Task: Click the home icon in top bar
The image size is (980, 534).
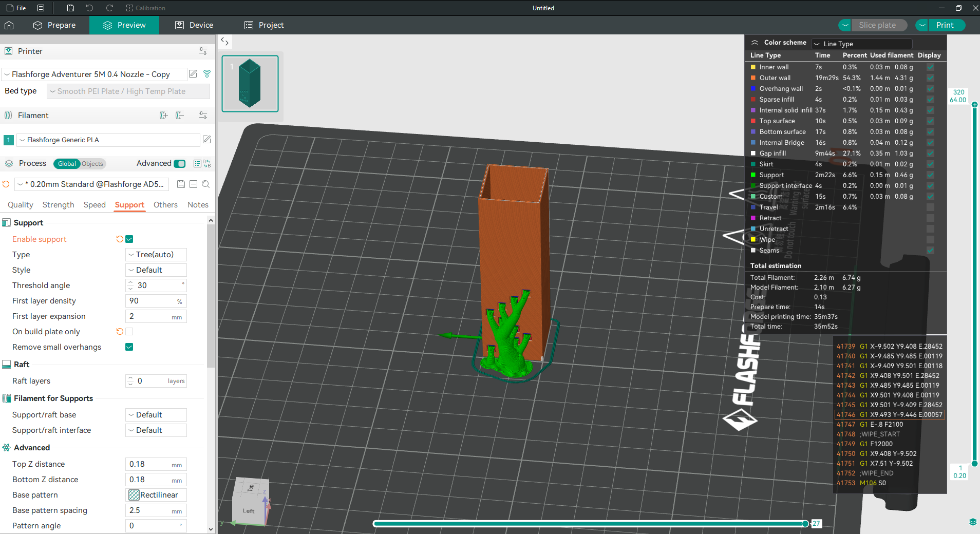Action: (x=9, y=25)
